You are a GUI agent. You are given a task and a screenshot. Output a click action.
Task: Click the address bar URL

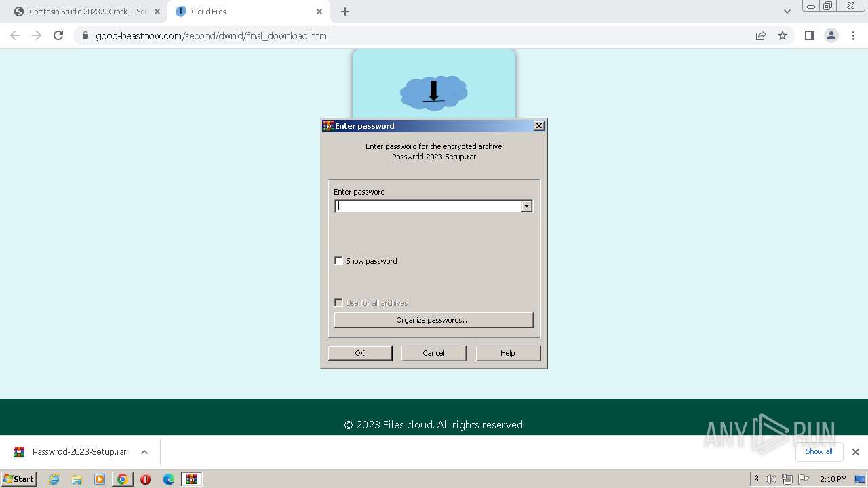coord(212,35)
